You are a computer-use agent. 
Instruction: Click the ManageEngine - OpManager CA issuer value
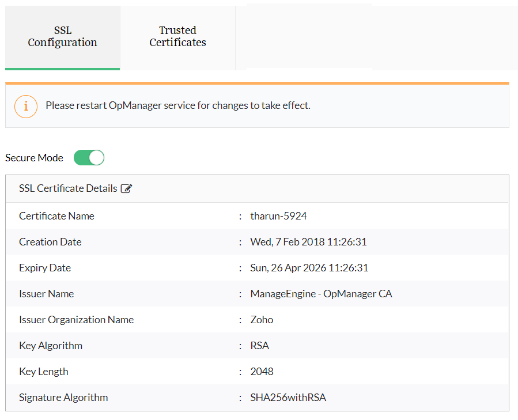[321, 294]
